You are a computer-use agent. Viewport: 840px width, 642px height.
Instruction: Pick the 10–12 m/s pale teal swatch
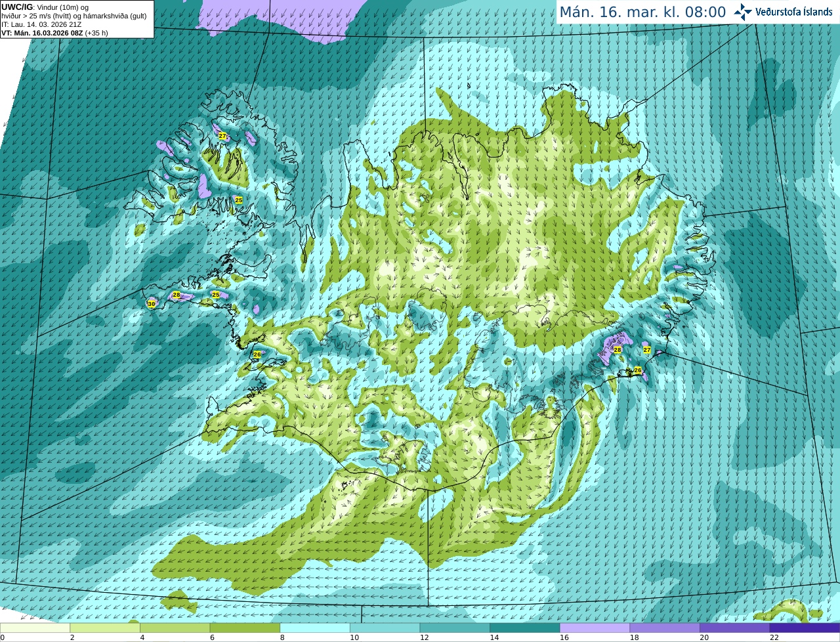pos(385,628)
